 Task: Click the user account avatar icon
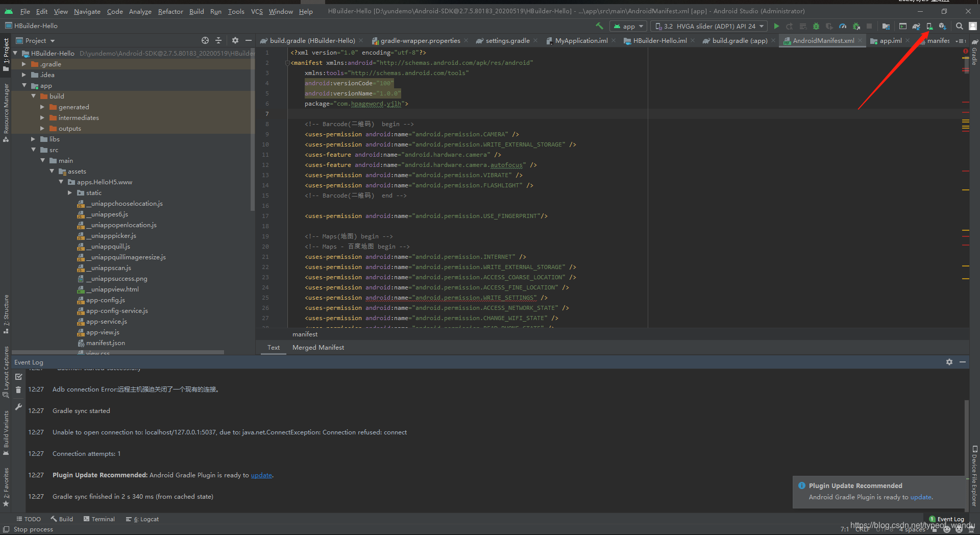(x=973, y=26)
